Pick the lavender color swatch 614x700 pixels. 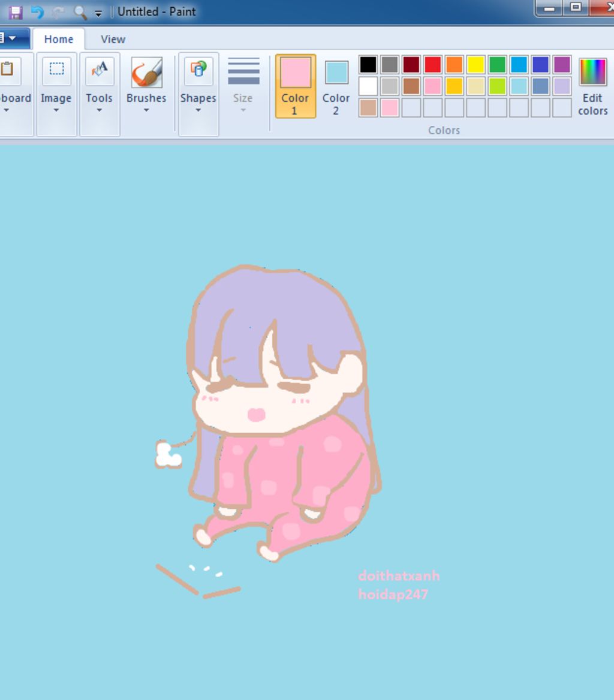tap(562, 86)
